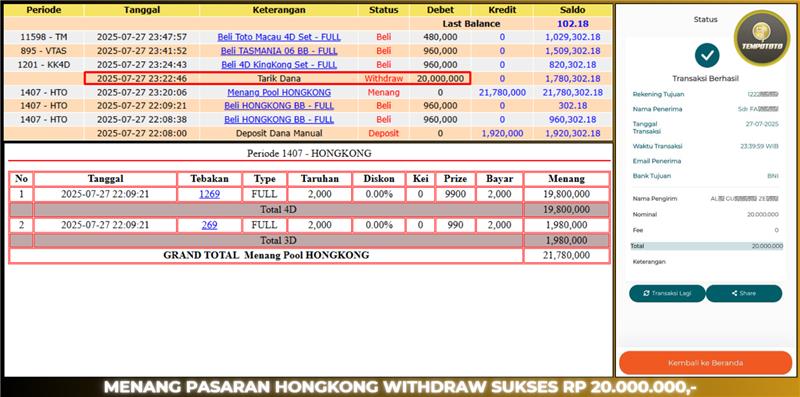Click the Kredit column header
The image size is (800, 397).
click(502, 10)
